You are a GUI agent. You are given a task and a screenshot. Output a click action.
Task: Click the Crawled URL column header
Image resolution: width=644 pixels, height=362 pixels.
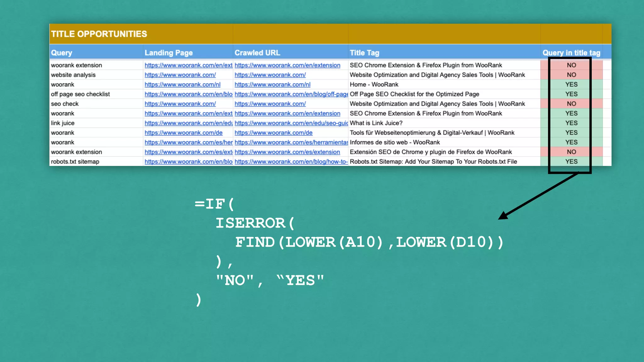(x=291, y=52)
